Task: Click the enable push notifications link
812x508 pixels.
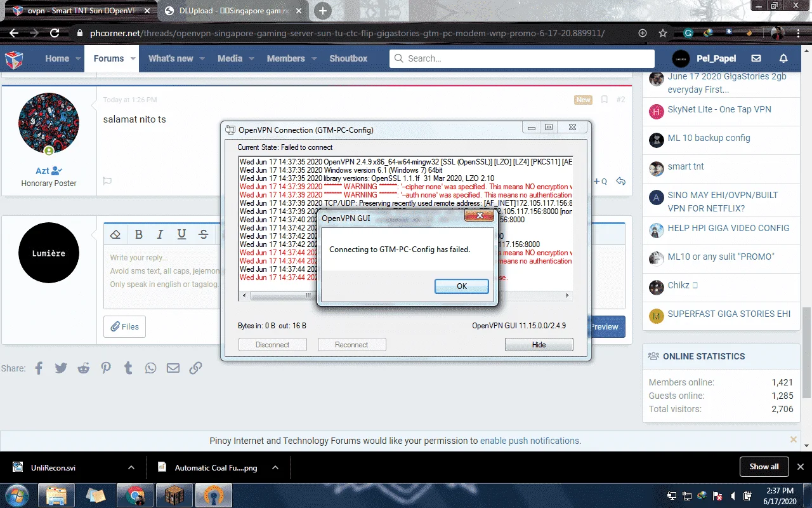Action: coord(530,441)
